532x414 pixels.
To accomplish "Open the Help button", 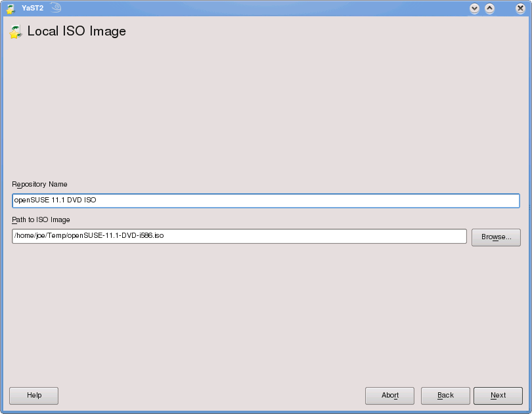I will (34, 396).
